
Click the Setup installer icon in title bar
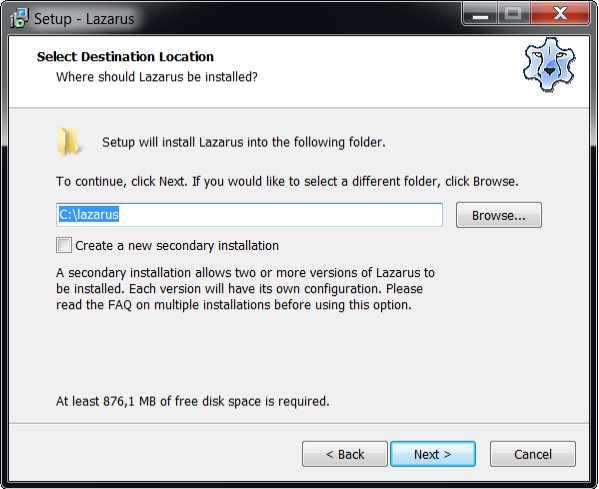[x=19, y=18]
